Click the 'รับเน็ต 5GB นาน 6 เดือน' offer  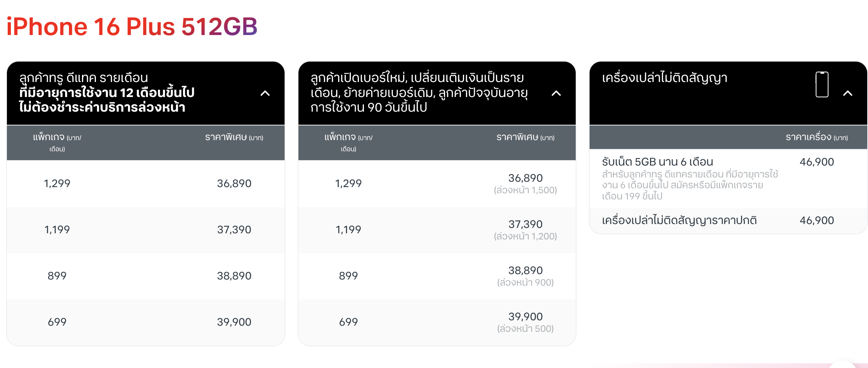(x=657, y=162)
